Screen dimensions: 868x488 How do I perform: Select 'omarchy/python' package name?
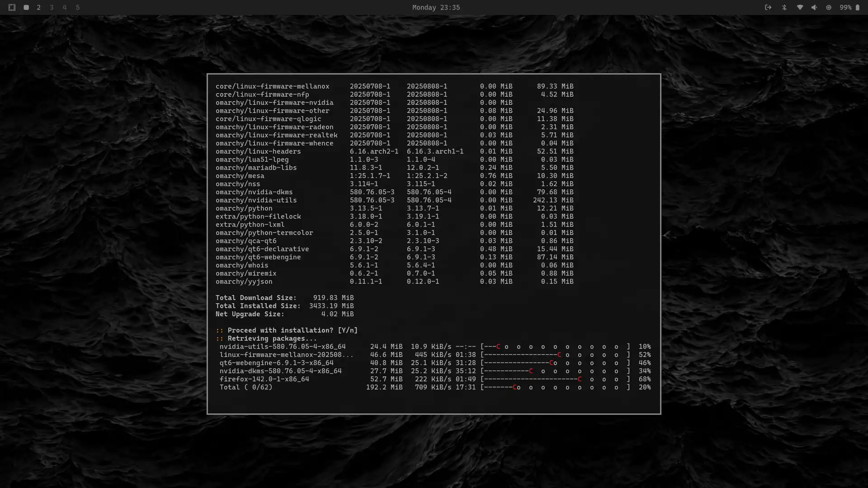244,208
